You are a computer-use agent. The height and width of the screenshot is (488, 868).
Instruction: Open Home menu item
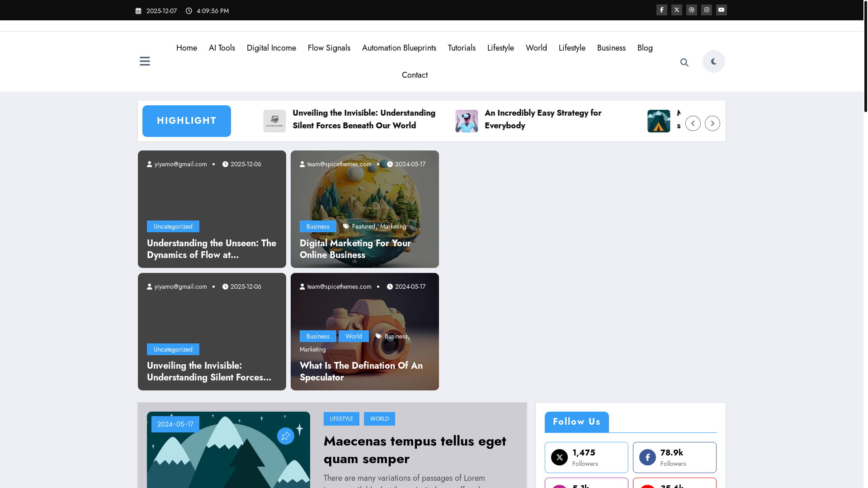pos(186,48)
